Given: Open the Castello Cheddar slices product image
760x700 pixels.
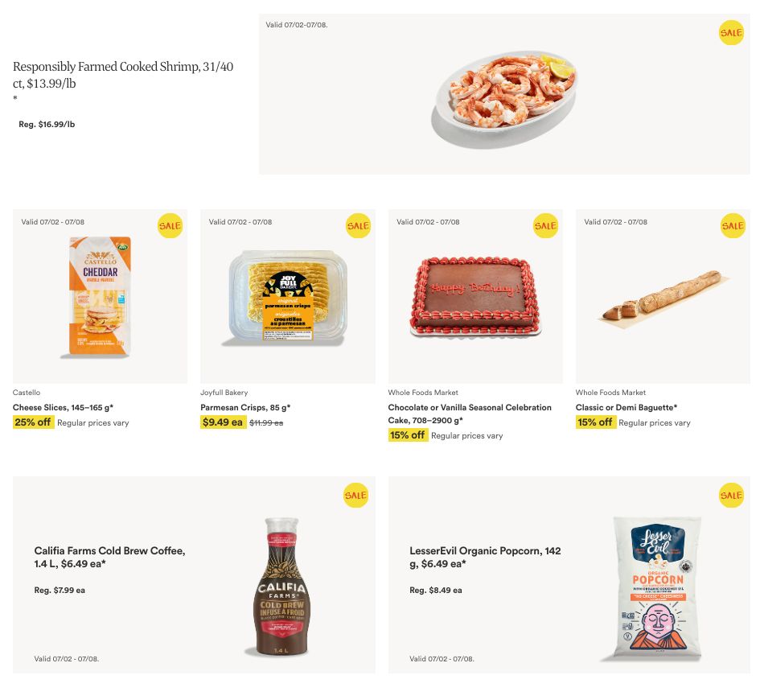Looking at the screenshot, I should [x=100, y=297].
